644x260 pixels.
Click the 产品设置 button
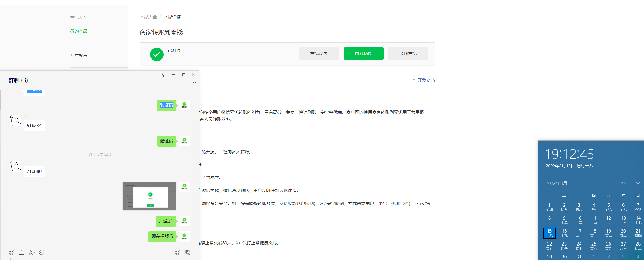pyautogui.click(x=319, y=54)
